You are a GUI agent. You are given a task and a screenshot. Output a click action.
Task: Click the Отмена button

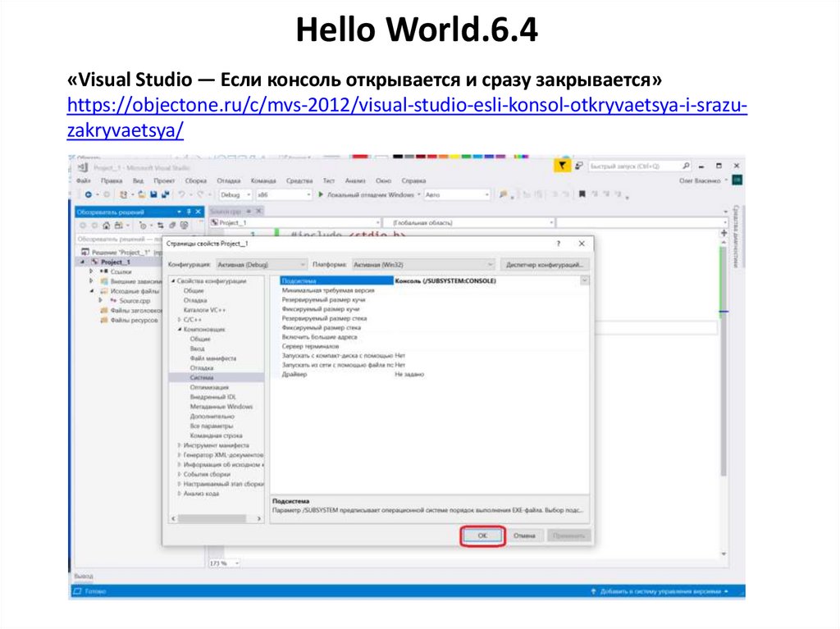point(524,536)
